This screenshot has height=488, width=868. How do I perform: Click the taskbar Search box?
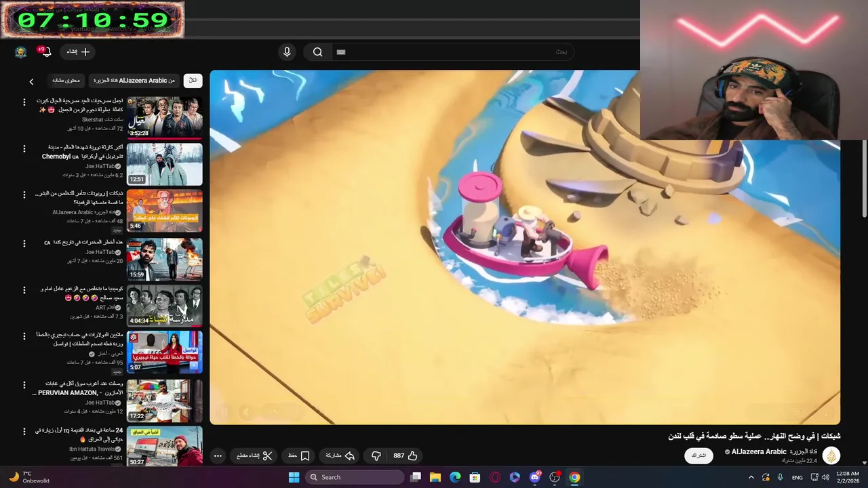(x=355, y=477)
